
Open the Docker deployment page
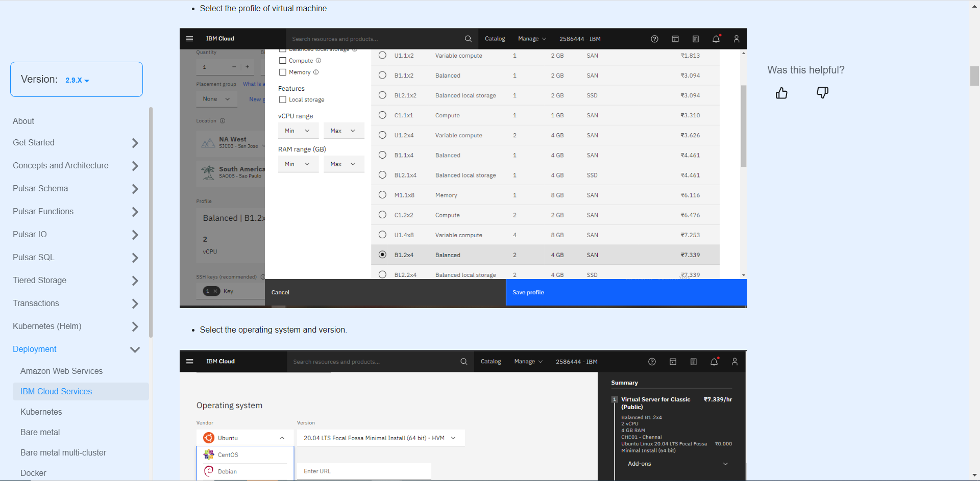(33, 473)
